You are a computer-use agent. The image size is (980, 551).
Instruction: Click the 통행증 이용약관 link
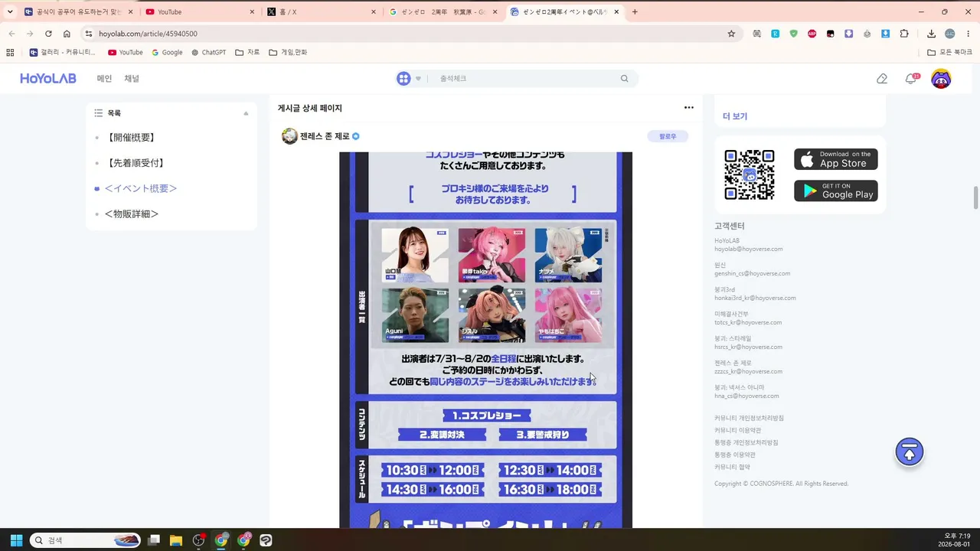[735, 455]
